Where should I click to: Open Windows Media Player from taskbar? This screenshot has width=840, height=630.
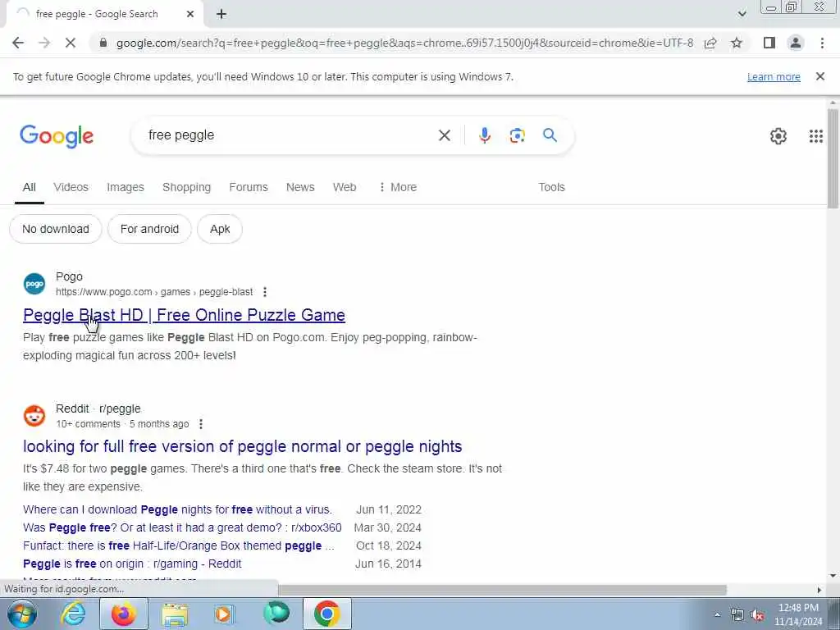[x=224, y=614]
